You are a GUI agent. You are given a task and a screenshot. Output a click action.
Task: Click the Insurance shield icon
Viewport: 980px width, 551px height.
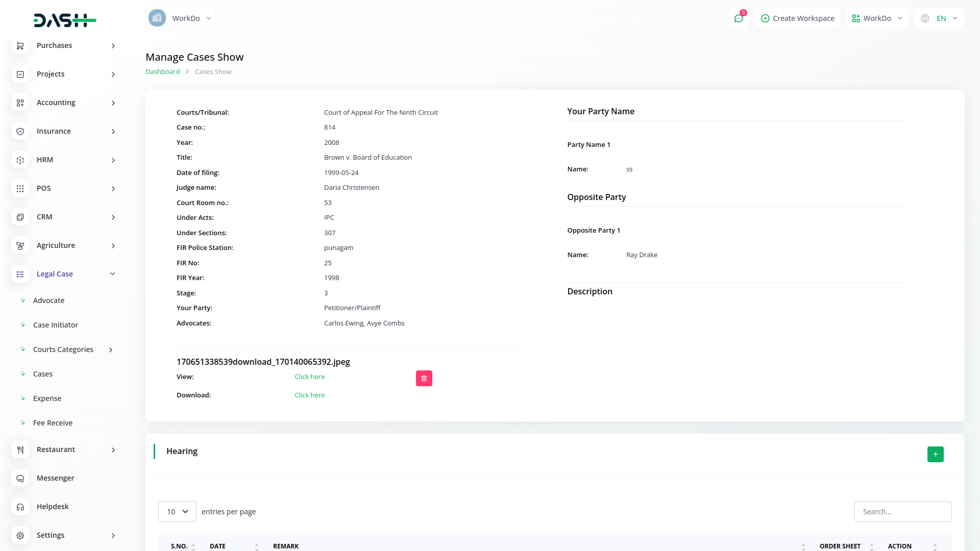click(20, 131)
